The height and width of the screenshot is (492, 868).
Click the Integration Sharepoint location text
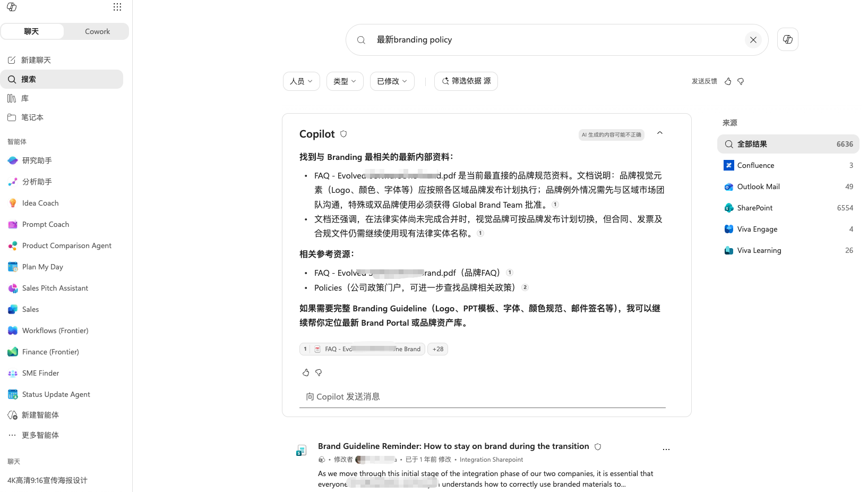pyautogui.click(x=491, y=460)
